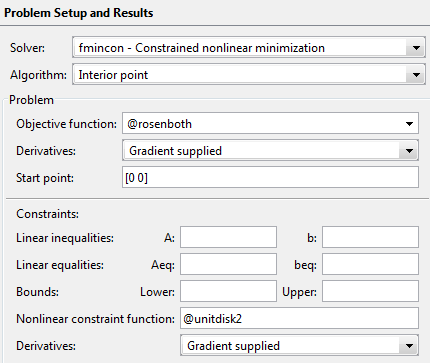Image resolution: width=430 pixels, height=363 pixels.
Task: Click the Upper bounds field
Action: 370,291
